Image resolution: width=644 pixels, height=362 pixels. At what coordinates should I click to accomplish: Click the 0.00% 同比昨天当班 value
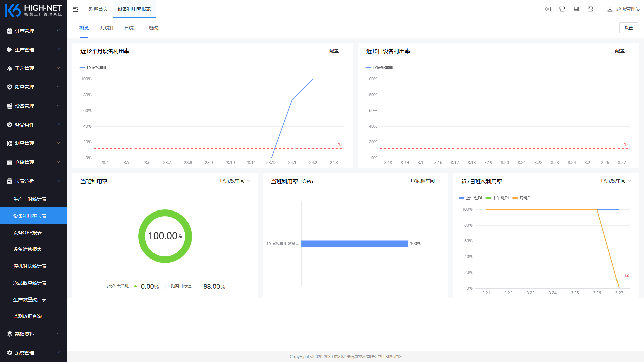(x=150, y=286)
